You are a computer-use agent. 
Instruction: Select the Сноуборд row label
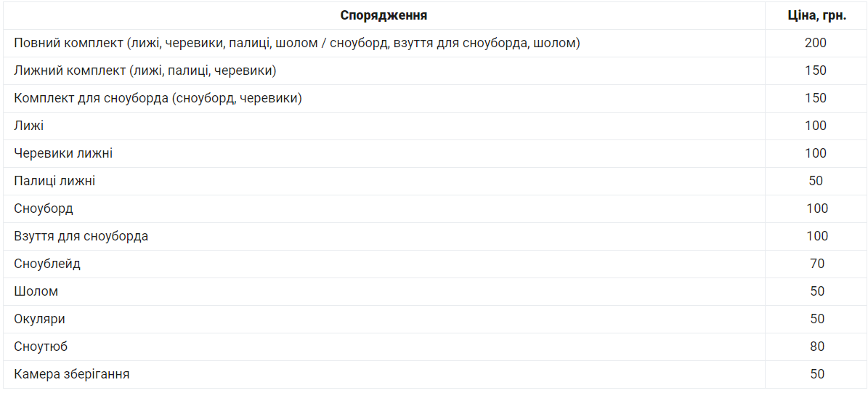44,208
